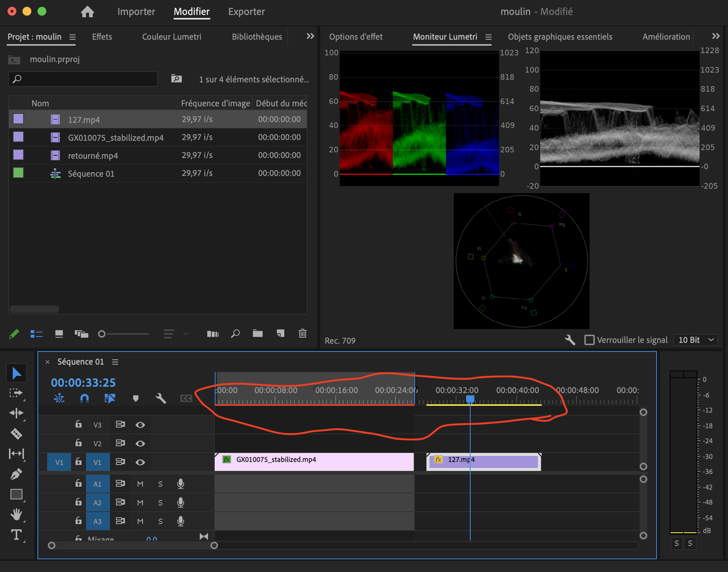Screen dimensions: 728x572
Task: Click the lilac label swatch of retourné.mp4
Action: coord(18,155)
